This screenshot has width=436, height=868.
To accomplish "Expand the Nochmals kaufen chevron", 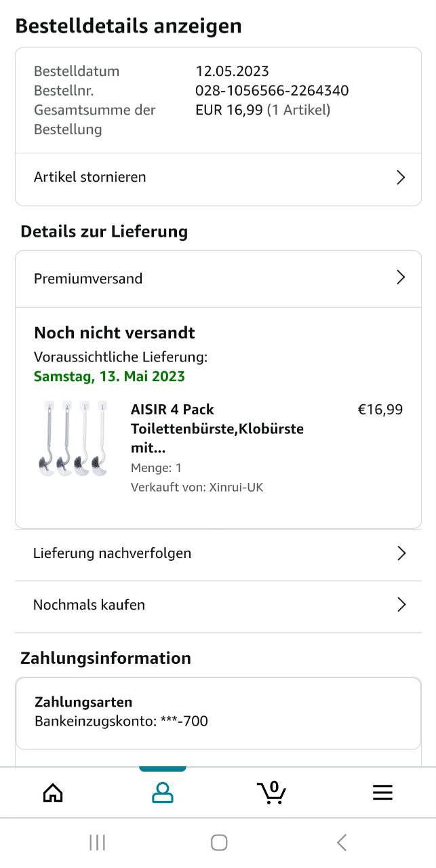I will coord(401,605).
